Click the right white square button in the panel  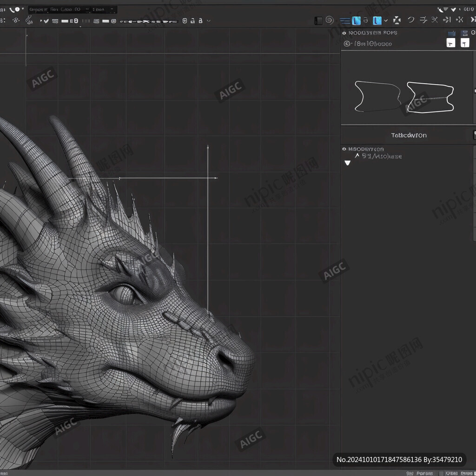(x=465, y=43)
